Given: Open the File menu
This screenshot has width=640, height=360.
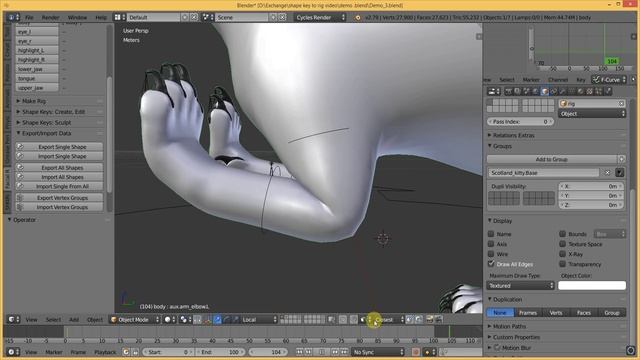Looking at the screenshot, I should pyautogui.click(x=29, y=18).
